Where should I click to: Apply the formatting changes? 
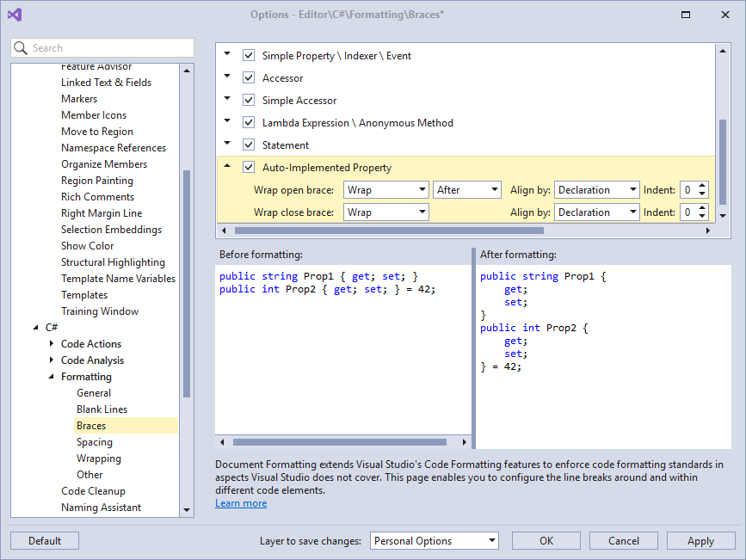coord(700,540)
